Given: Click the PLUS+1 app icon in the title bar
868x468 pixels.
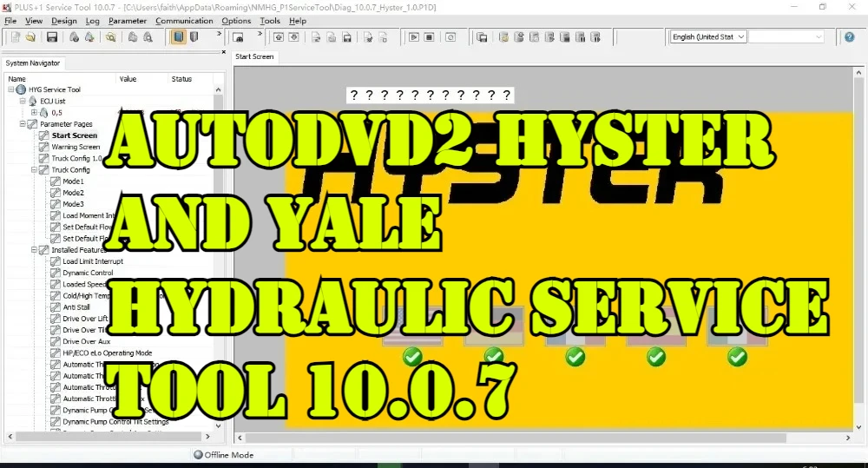Looking at the screenshot, I should [x=7, y=7].
